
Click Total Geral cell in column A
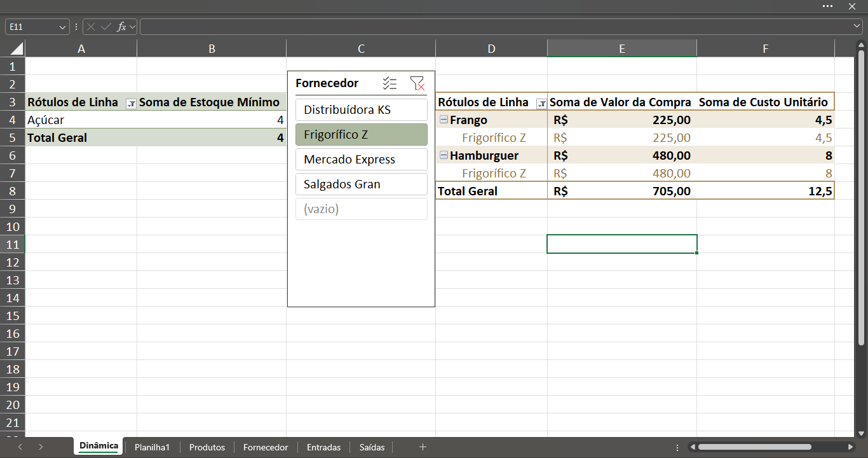81,137
